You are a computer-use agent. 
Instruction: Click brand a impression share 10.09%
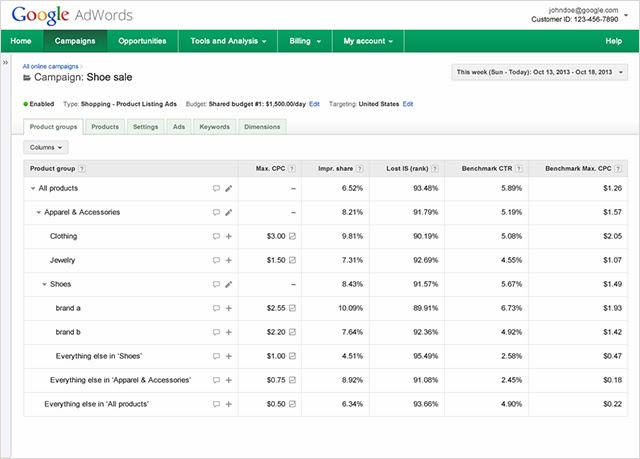(351, 308)
